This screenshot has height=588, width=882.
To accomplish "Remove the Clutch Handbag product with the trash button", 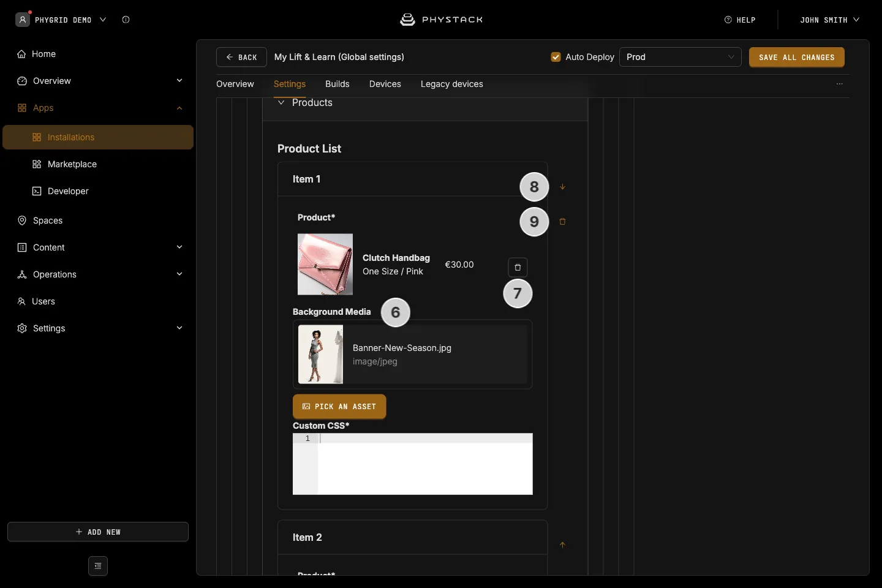I will pos(518,267).
